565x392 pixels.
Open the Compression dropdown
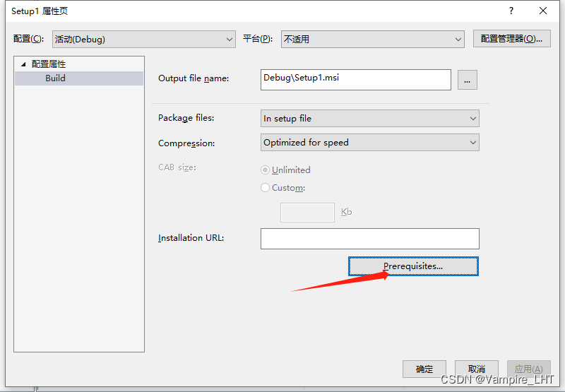(x=369, y=143)
